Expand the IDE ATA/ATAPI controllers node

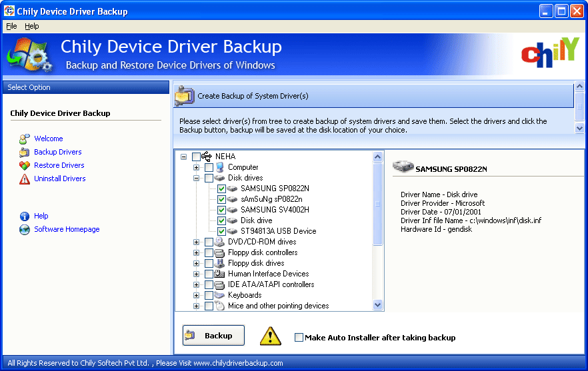point(196,285)
